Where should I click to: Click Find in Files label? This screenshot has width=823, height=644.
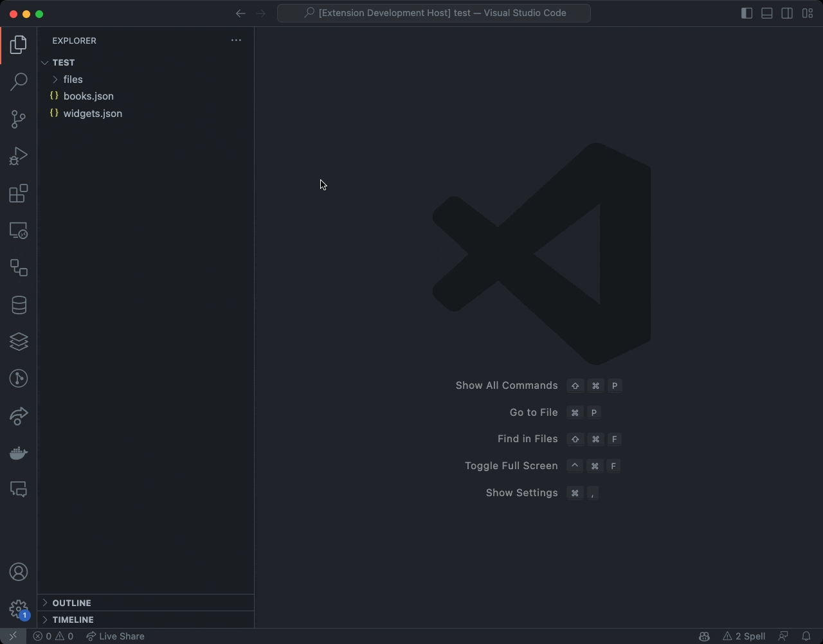(528, 439)
